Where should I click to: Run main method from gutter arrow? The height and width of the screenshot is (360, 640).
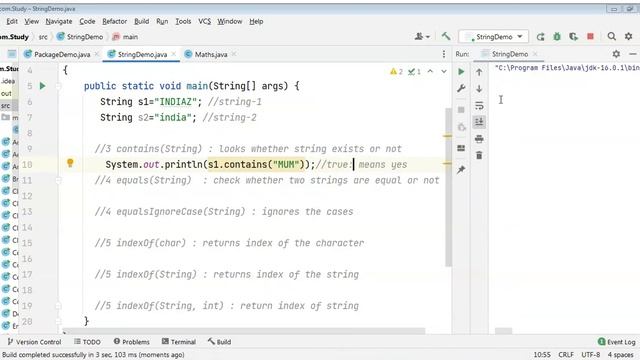coord(42,86)
